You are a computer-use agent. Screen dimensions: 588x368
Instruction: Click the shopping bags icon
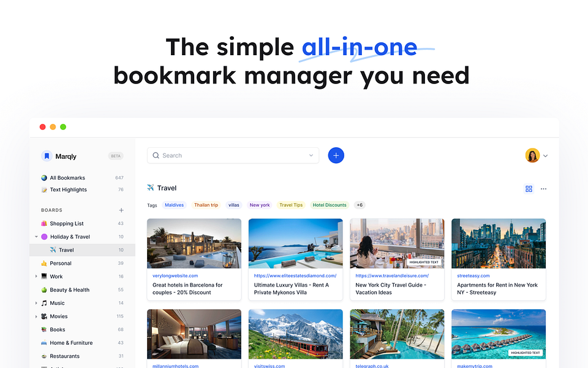pos(44,223)
